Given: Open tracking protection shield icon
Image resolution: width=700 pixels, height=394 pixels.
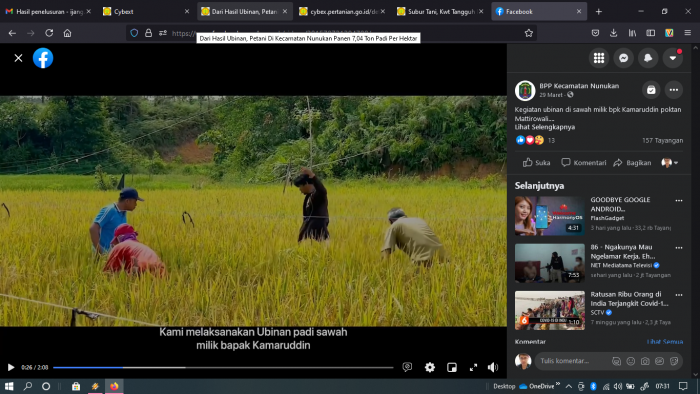Looking at the screenshot, I should tap(134, 33).
